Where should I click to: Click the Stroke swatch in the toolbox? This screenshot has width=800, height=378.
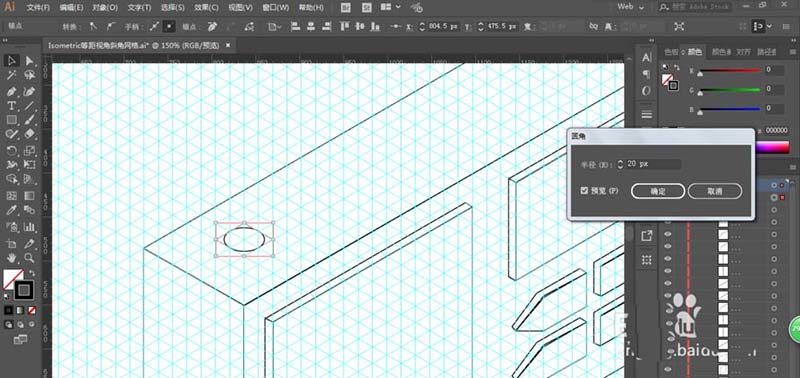click(x=23, y=290)
